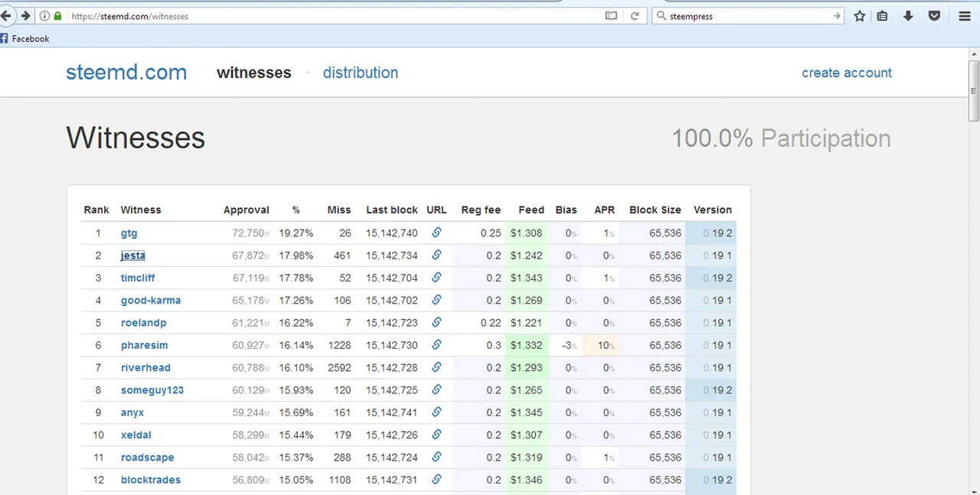Select riverhead's miss count 2592
The height and width of the screenshot is (495, 980).
point(339,367)
